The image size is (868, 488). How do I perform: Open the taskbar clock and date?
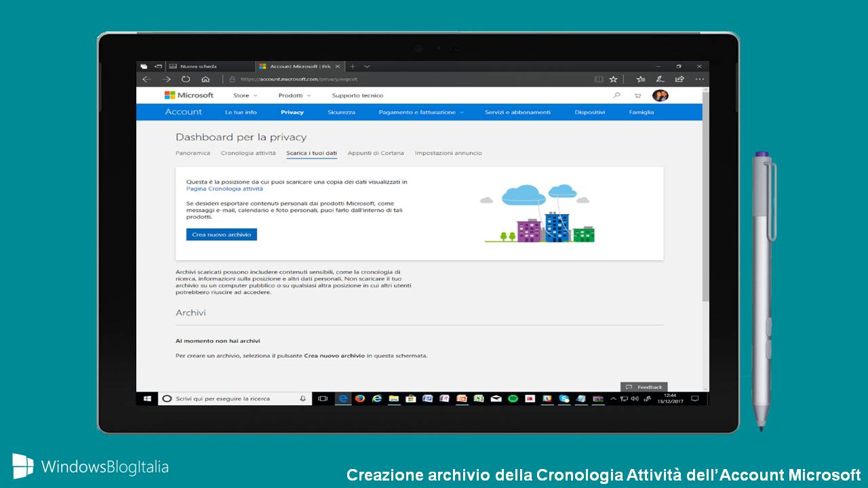[671, 399]
